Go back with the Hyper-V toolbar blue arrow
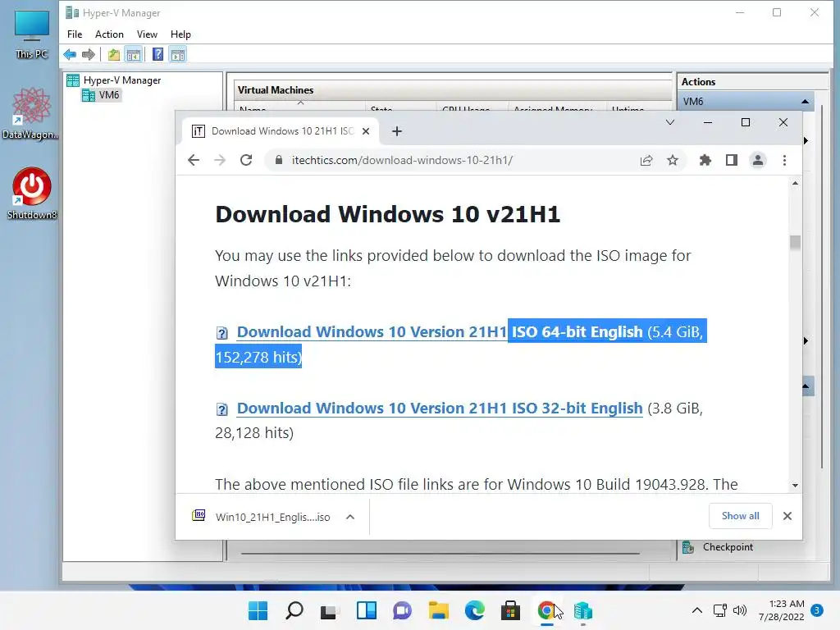This screenshot has height=630, width=840. click(x=70, y=55)
